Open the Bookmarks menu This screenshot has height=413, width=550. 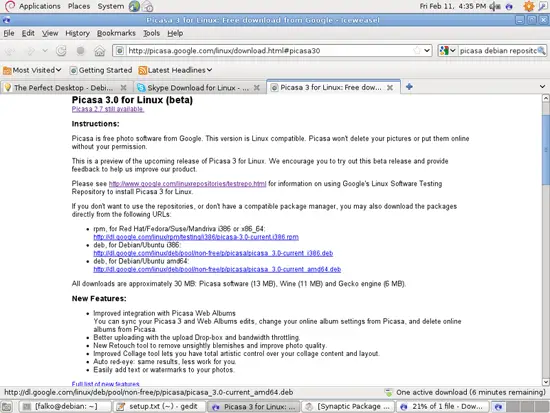pyautogui.click(x=116, y=33)
